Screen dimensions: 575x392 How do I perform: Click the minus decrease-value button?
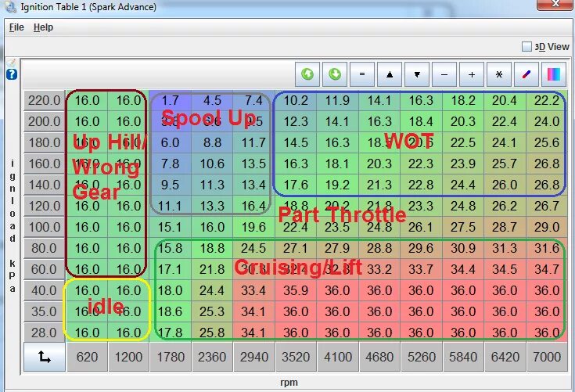pyautogui.click(x=444, y=74)
